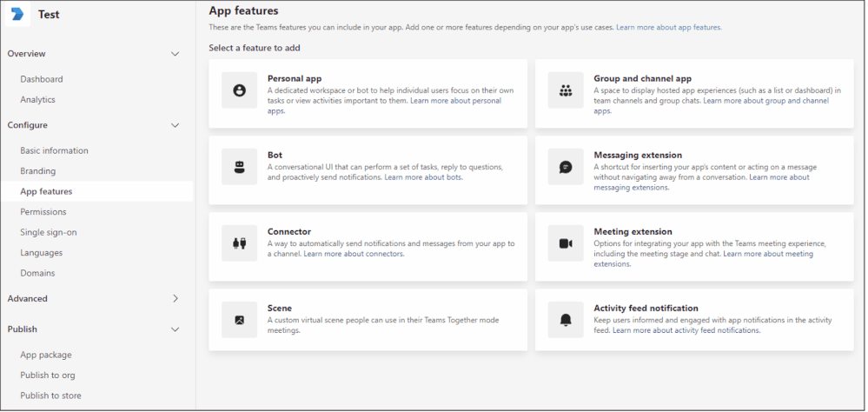Collapse the Overview section chevron
The height and width of the screenshot is (412, 868).
click(175, 54)
